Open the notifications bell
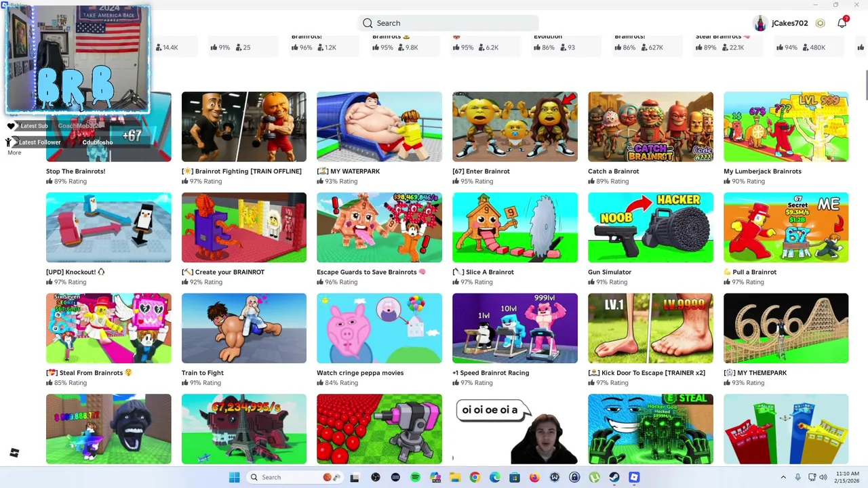 (x=842, y=23)
